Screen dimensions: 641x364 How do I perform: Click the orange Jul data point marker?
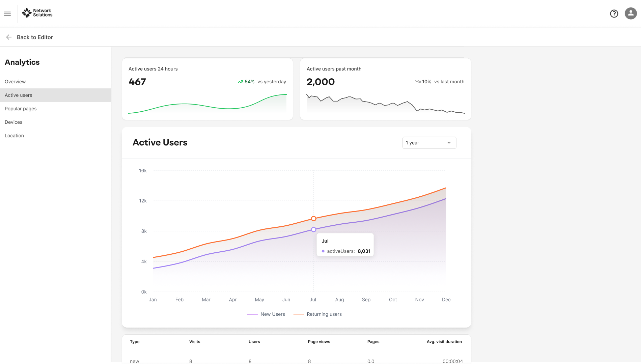(x=313, y=219)
